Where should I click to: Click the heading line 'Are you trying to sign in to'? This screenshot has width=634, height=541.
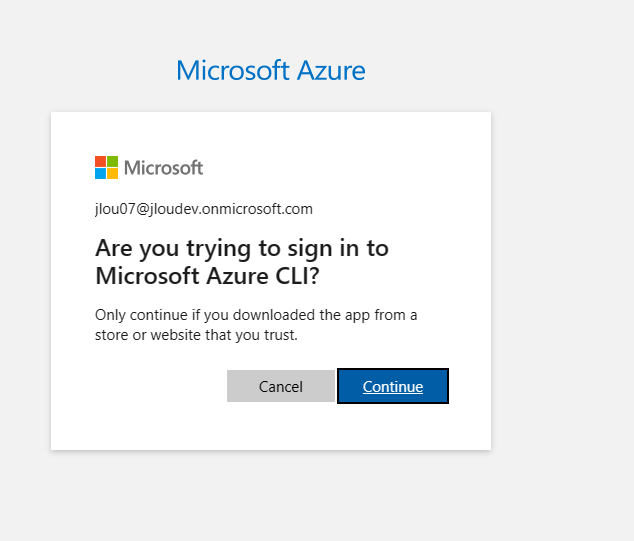[x=242, y=248]
